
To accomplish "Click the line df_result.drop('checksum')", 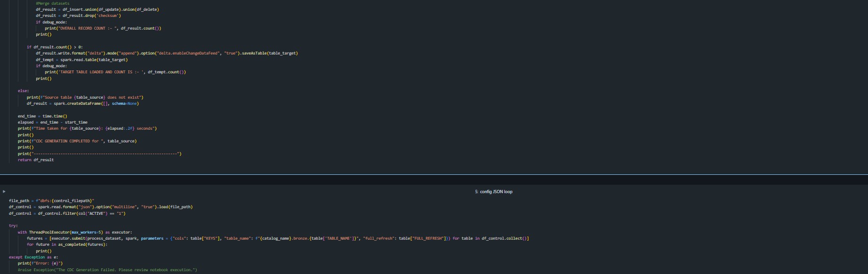I will pyautogui.click(x=78, y=16).
